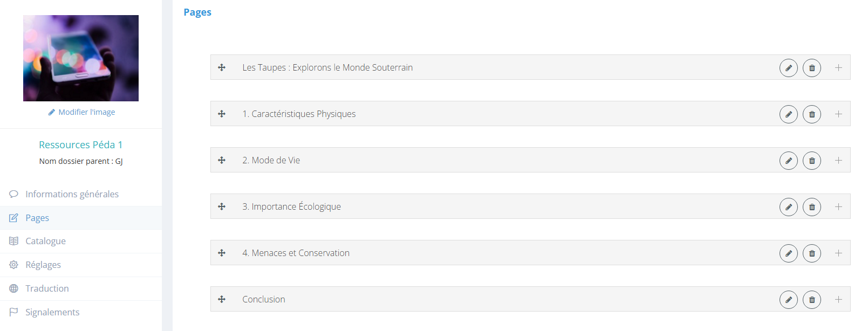868x331 pixels.
Task: Click the smartphone cover image thumbnail
Action: 81,58
